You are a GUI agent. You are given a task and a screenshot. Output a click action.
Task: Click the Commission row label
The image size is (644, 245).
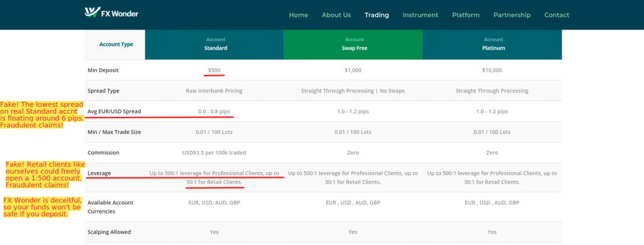[x=104, y=153]
